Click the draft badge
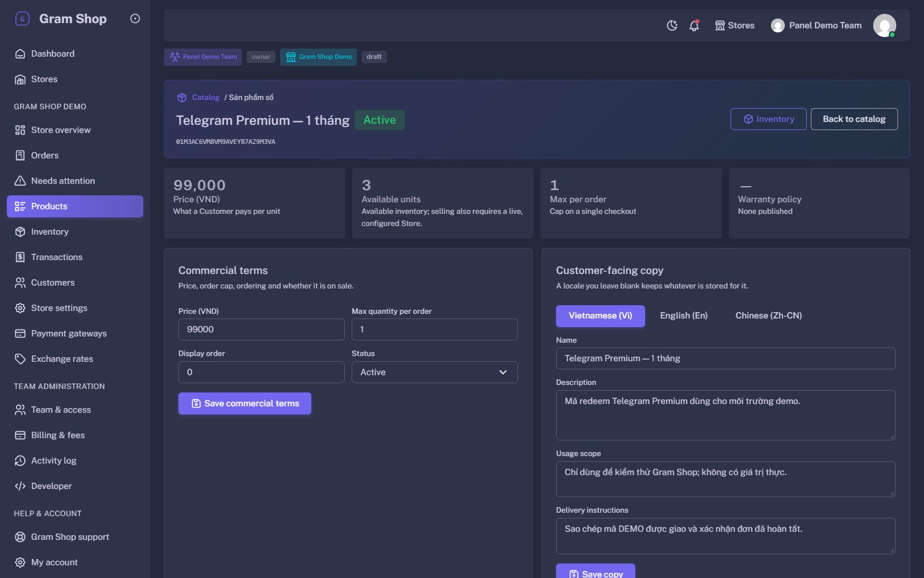 [374, 57]
